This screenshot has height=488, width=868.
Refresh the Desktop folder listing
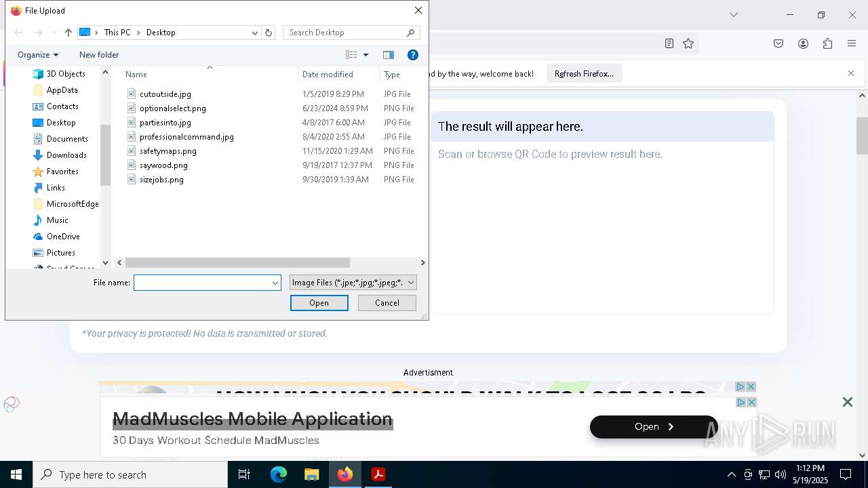click(269, 33)
